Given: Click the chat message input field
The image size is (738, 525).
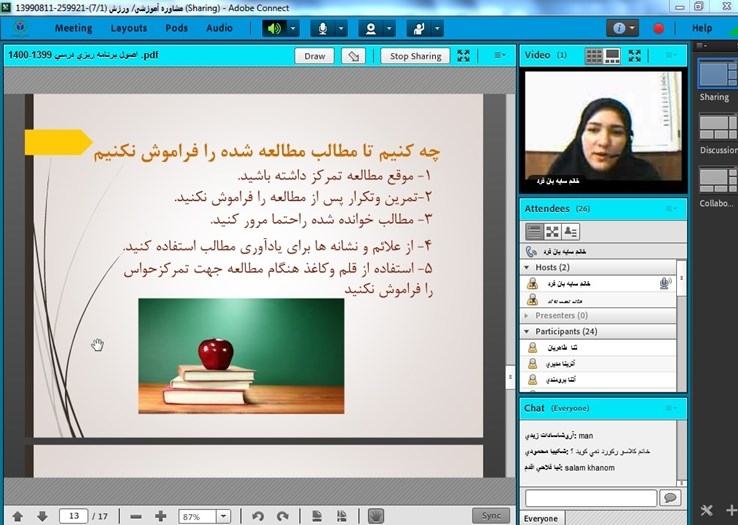Looking at the screenshot, I should [x=591, y=498].
